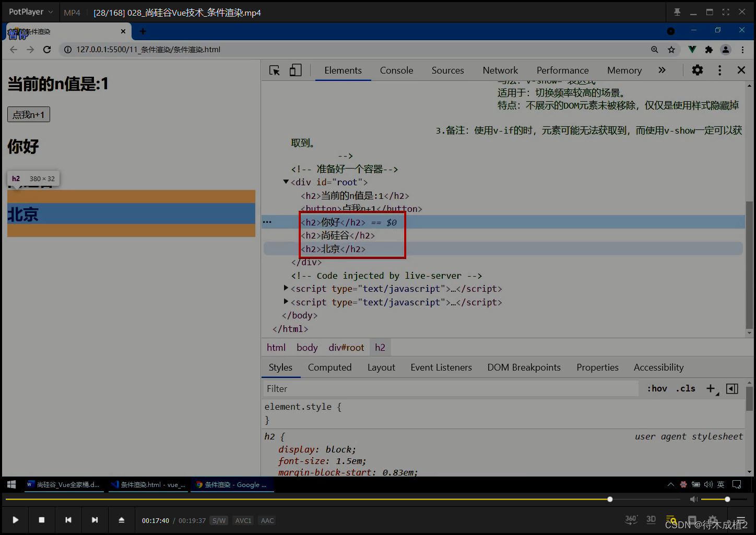Viewport: 756px width, 535px height.
Task: Toggle the .cls class editor
Action: point(686,388)
